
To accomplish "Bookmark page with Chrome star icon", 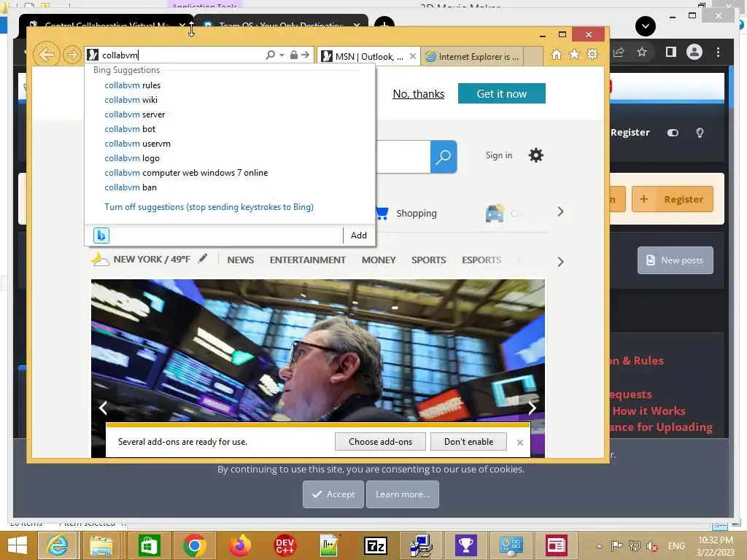I will pos(642,52).
